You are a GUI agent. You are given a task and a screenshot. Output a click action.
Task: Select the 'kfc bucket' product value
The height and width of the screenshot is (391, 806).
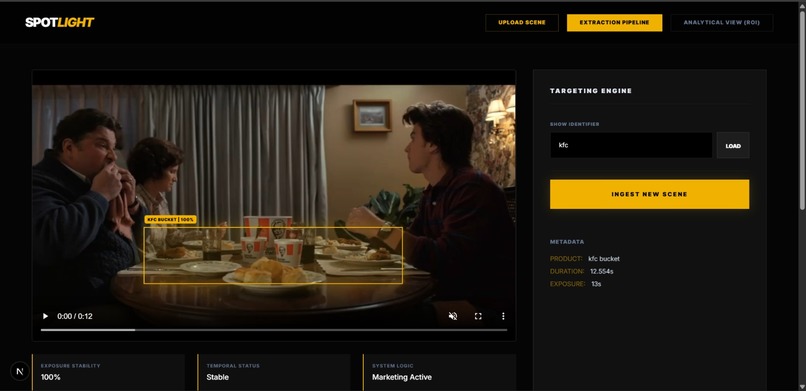(604, 258)
